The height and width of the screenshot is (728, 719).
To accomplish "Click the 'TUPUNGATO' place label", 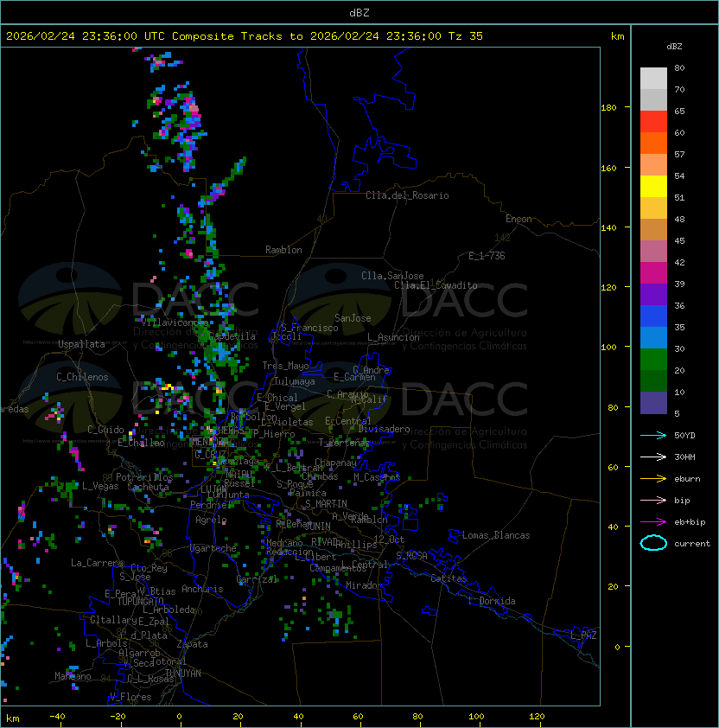I will [x=140, y=602].
